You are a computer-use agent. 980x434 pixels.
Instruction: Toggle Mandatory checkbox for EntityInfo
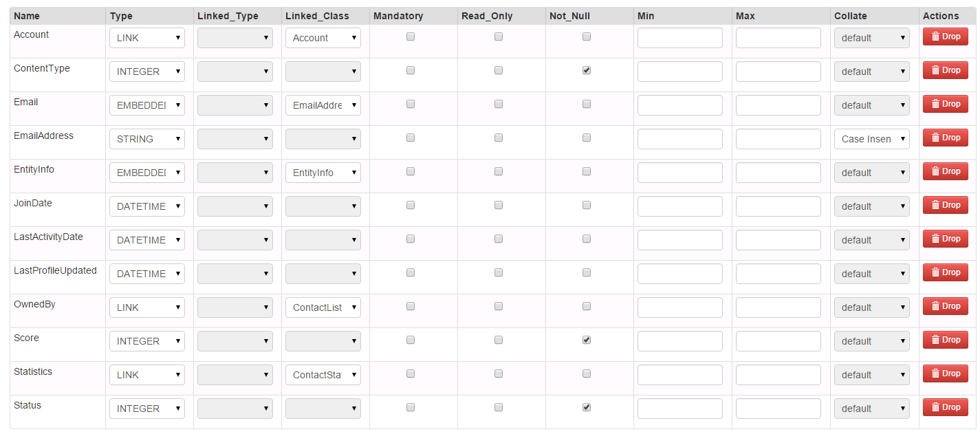pyautogui.click(x=411, y=171)
